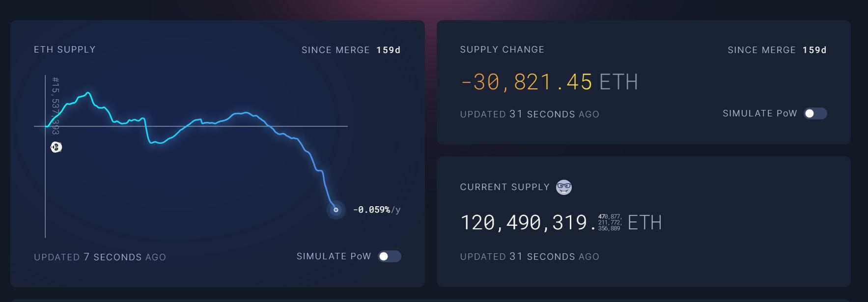Enable Simulate PoW switch in Supply Change card
868x302 pixels.
click(x=815, y=113)
